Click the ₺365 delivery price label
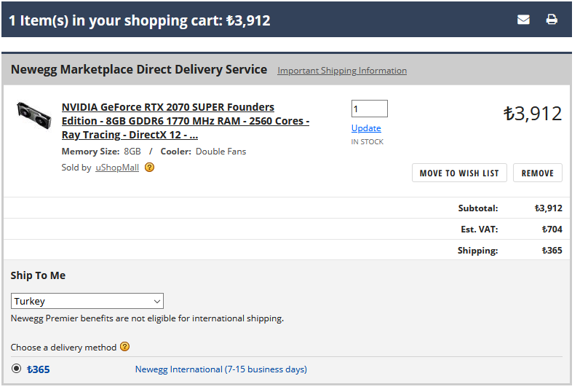This screenshot has height=392, width=588. point(39,369)
